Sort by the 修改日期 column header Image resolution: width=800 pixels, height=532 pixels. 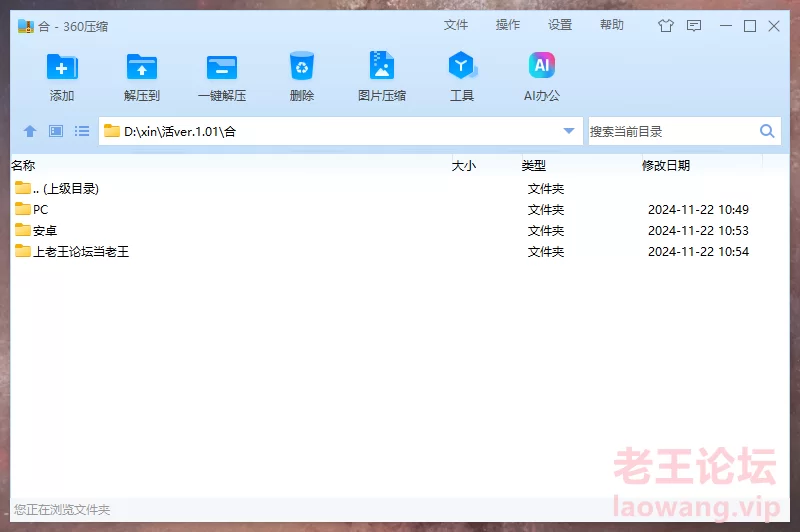pyautogui.click(x=665, y=166)
